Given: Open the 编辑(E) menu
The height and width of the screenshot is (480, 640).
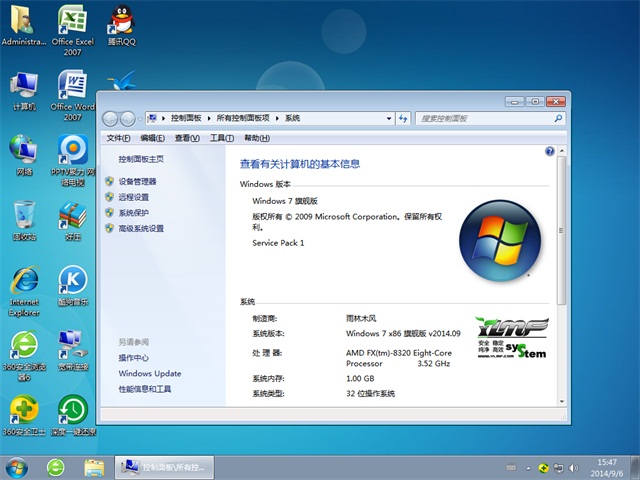Looking at the screenshot, I should click(152, 138).
